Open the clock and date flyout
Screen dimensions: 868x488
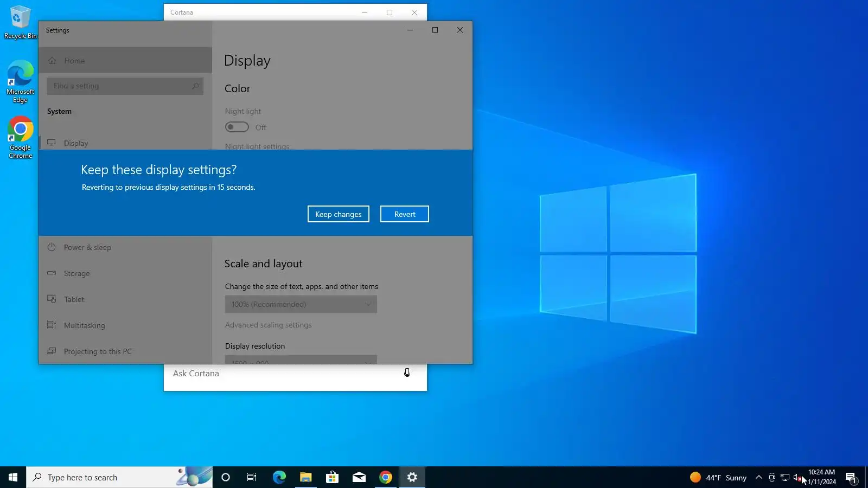822,477
